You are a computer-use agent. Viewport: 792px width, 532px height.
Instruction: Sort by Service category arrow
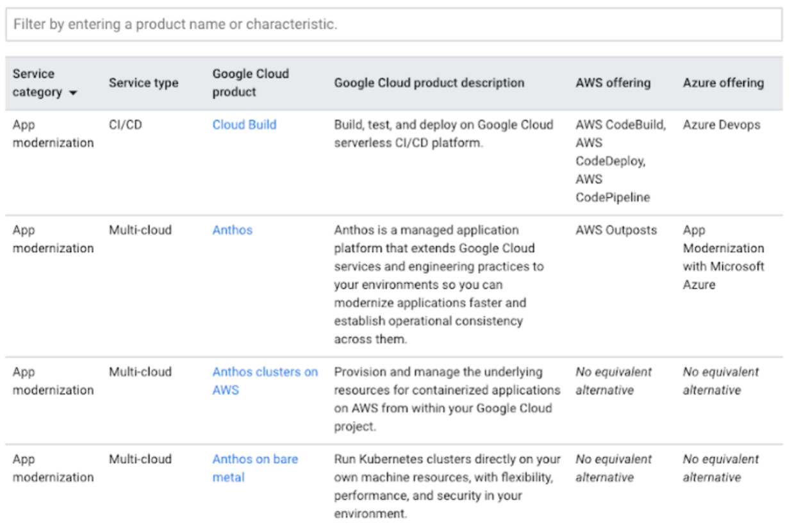72,93
